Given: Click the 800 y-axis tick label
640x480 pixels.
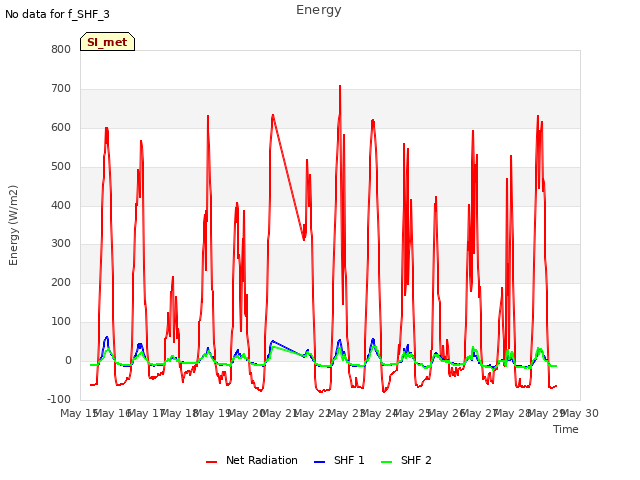Looking at the screenshot, I should [x=61, y=49].
